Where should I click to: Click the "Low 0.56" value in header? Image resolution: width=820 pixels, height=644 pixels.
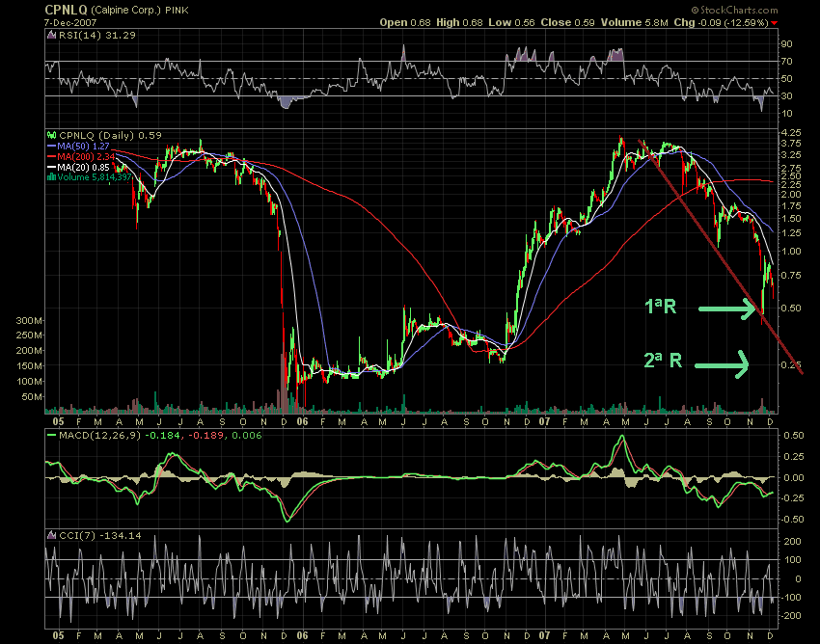point(511,22)
